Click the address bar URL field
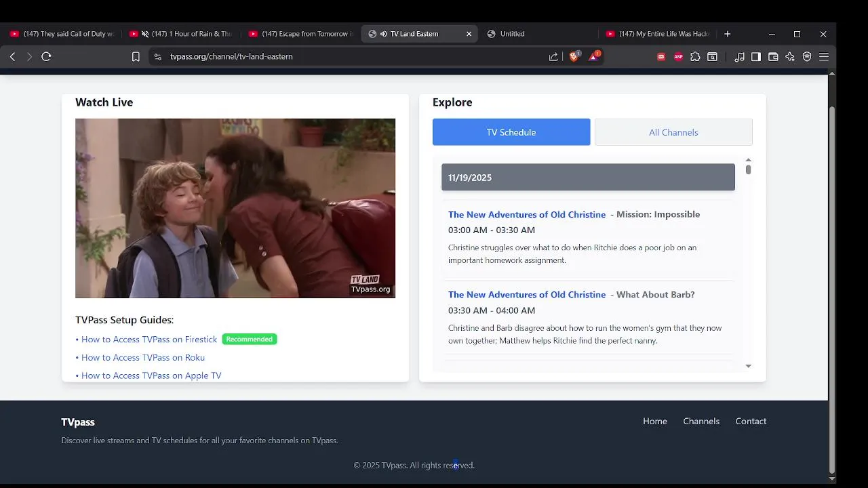This screenshot has height=488, width=868. [353, 57]
